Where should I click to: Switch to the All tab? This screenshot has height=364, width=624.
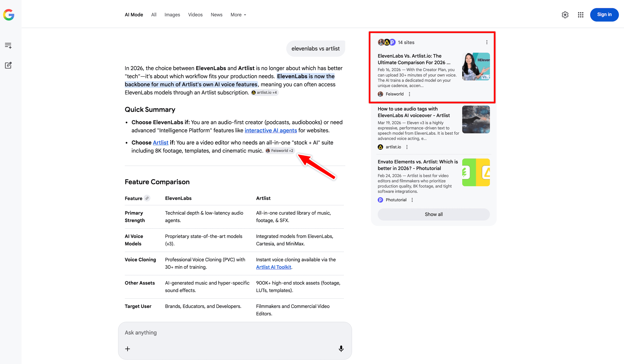[x=154, y=15]
